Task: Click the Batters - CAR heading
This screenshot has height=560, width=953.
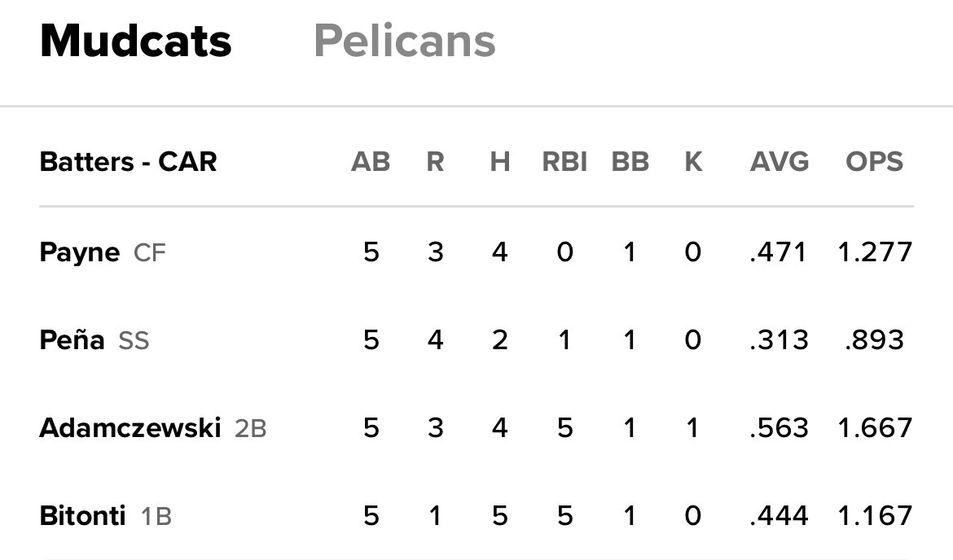Action: point(128,162)
